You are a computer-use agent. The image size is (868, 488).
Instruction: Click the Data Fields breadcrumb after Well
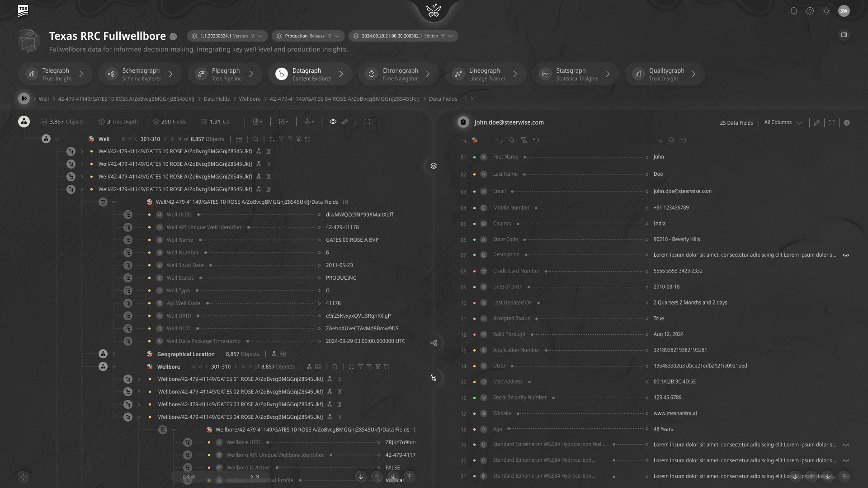point(217,99)
